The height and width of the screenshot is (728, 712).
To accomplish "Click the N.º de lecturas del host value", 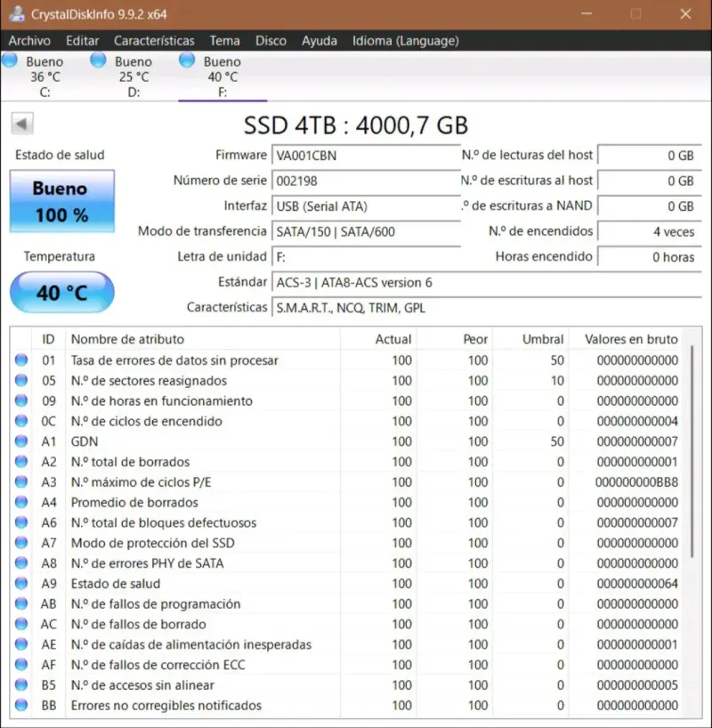I will coord(650,156).
